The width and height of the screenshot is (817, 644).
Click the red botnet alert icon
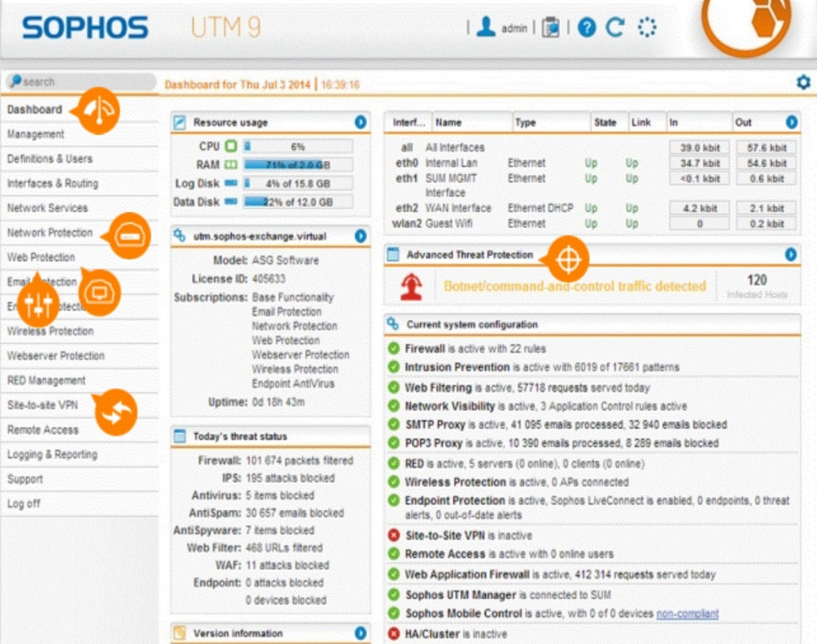(x=412, y=287)
